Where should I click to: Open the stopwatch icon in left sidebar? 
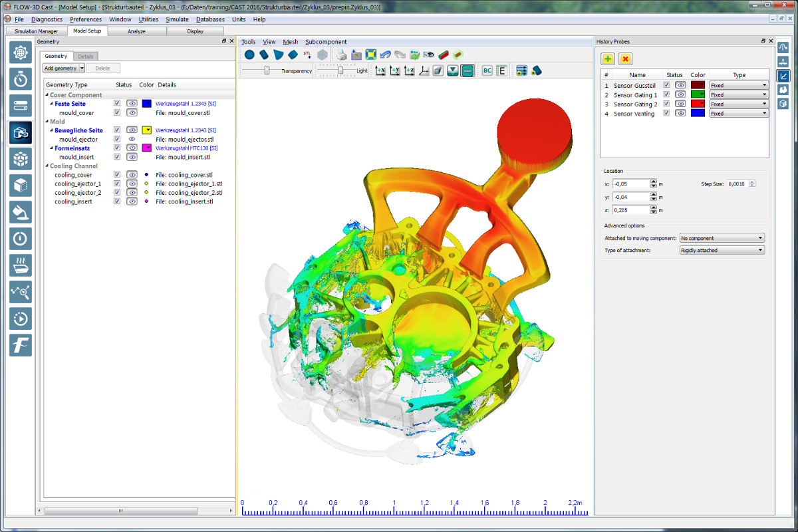(x=21, y=78)
